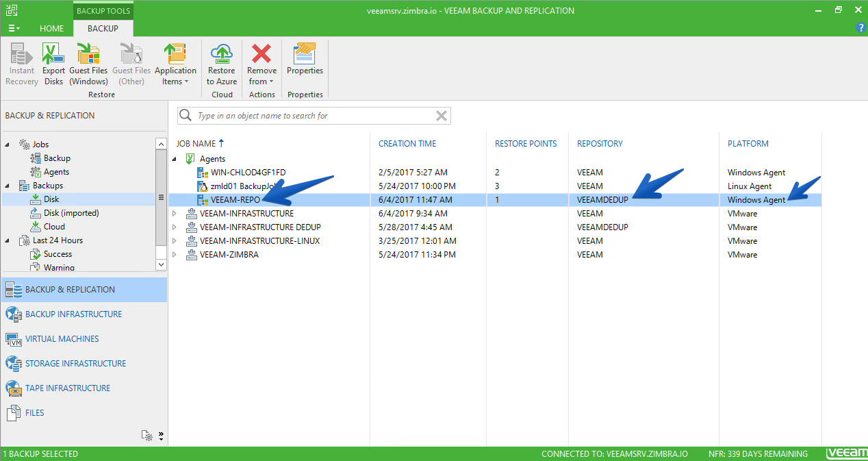Expand the VEEAM-INFRASTRUCTURE job
Screen dimensions: 868x461
click(x=174, y=214)
